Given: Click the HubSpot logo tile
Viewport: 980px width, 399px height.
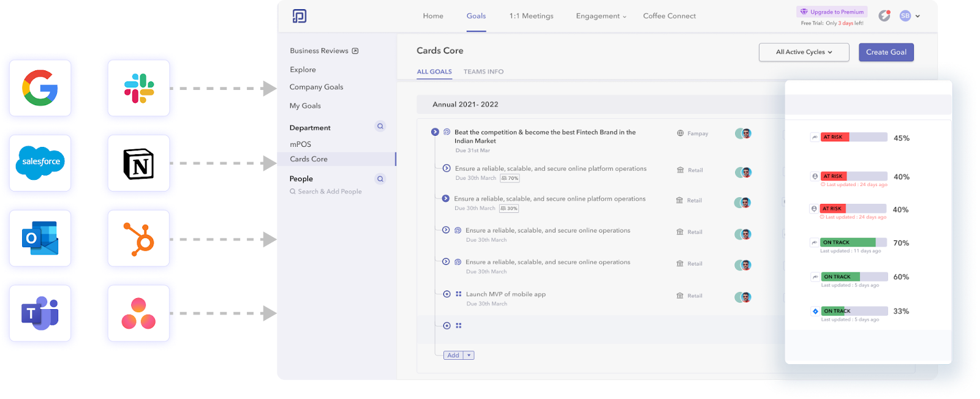Looking at the screenshot, I should coord(139,238).
